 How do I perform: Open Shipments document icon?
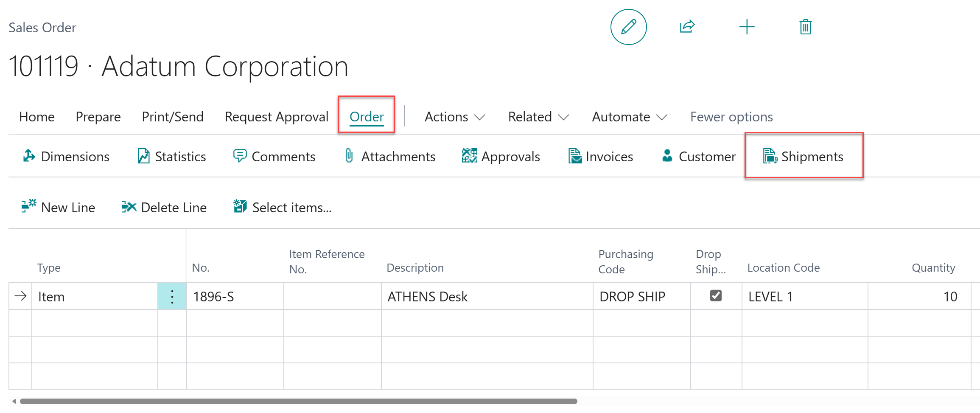tap(770, 156)
